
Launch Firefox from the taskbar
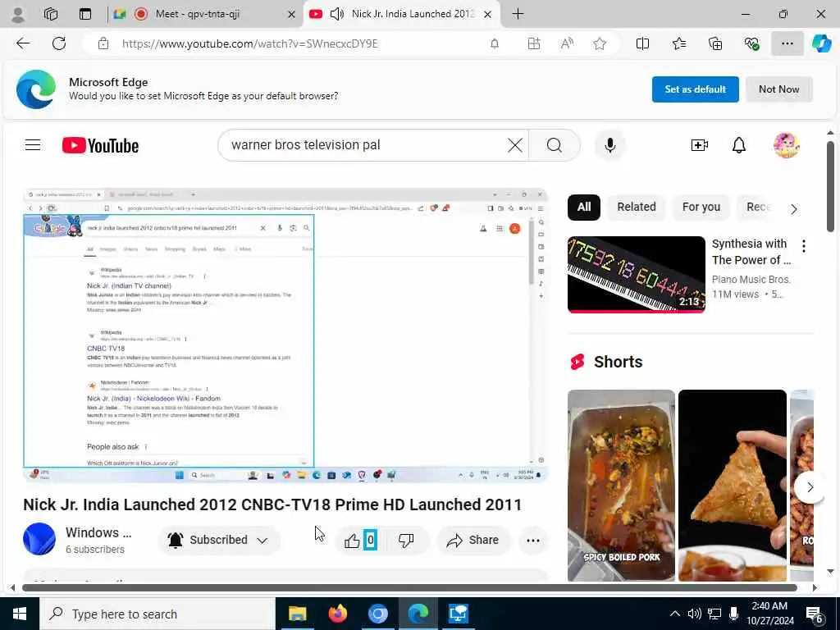click(x=337, y=614)
